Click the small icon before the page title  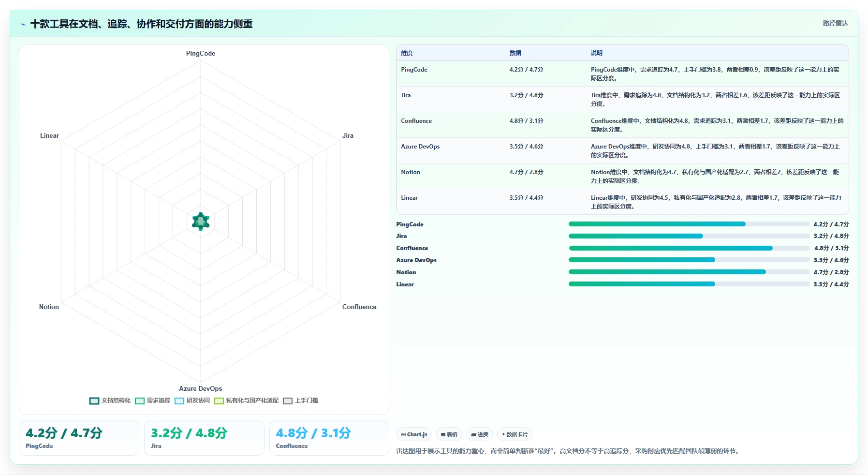pos(23,24)
